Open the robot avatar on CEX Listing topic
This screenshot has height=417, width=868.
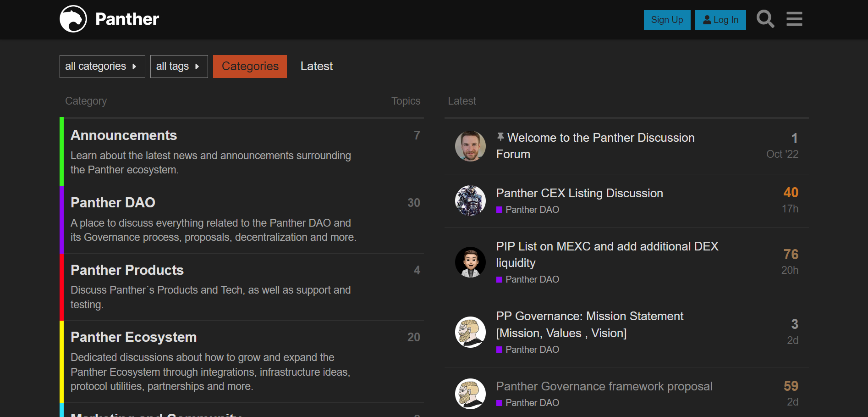click(x=470, y=200)
